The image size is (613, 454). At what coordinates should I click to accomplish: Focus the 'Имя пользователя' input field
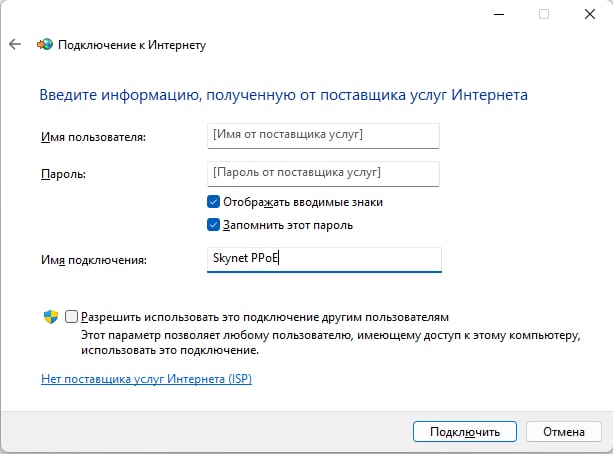coord(323,136)
